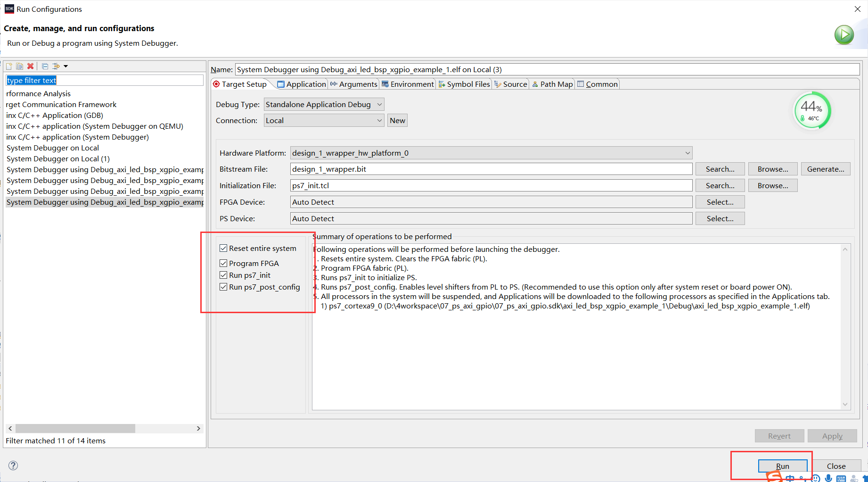Click the Application tab icon

281,84
